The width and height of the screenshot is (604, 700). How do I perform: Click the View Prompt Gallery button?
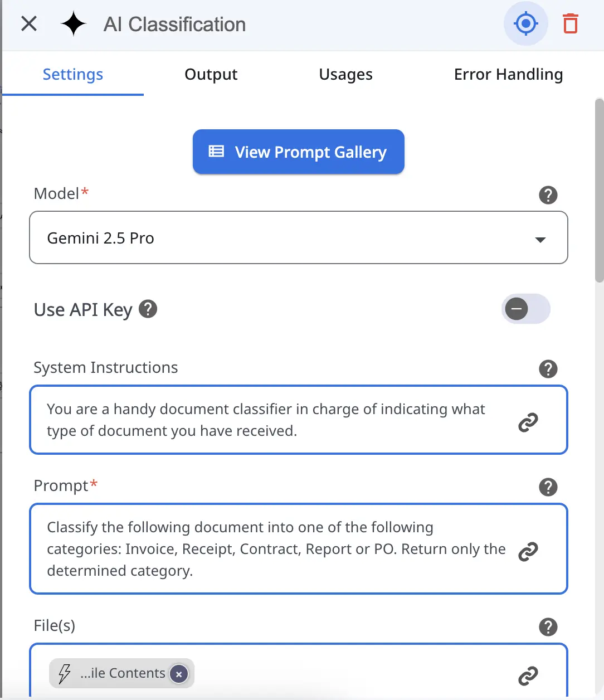[x=298, y=152]
